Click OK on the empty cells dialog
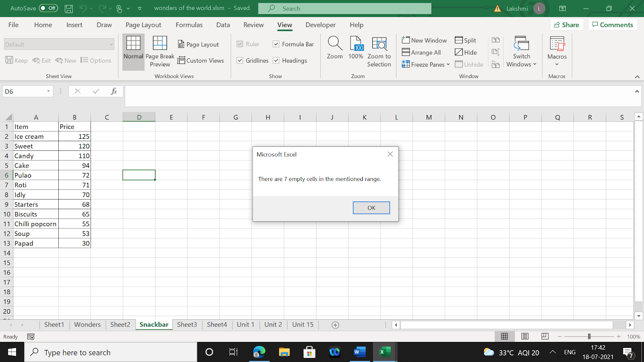644x362 pixels. click(x=371, y=208)
